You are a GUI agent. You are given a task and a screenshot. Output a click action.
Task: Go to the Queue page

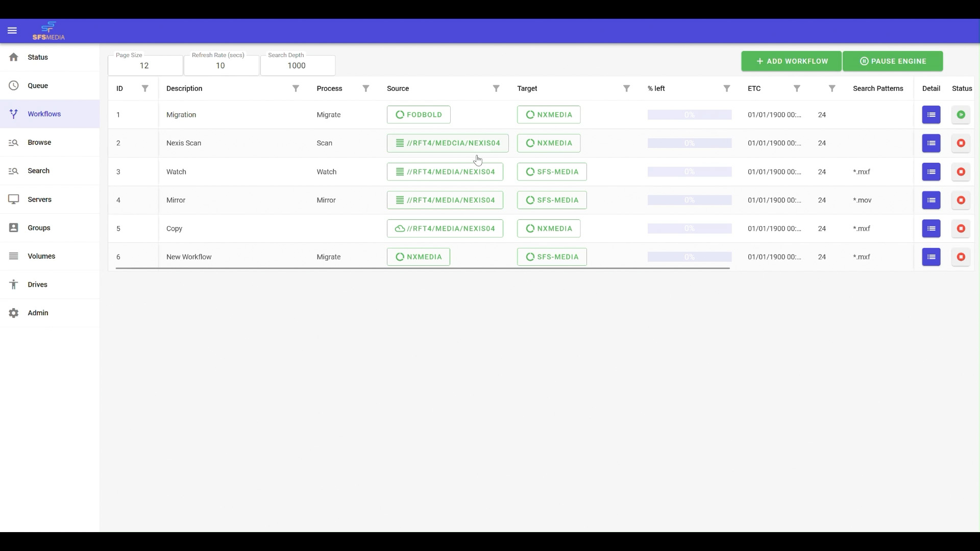50,86
